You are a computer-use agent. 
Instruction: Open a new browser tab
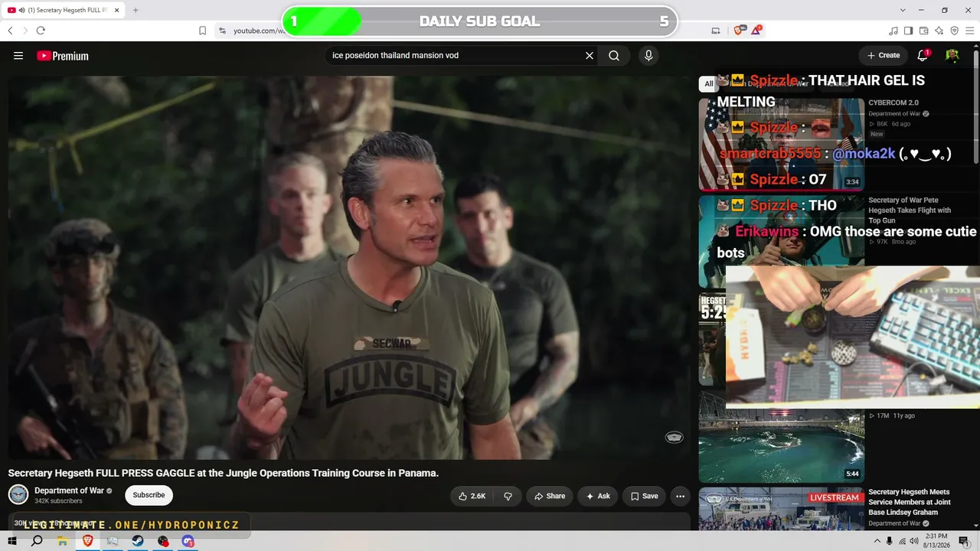tap(136, 10)
